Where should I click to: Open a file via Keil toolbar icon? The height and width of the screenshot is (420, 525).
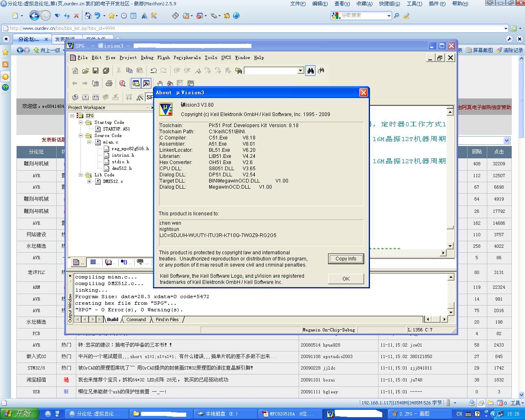click(x=85, y=71)
